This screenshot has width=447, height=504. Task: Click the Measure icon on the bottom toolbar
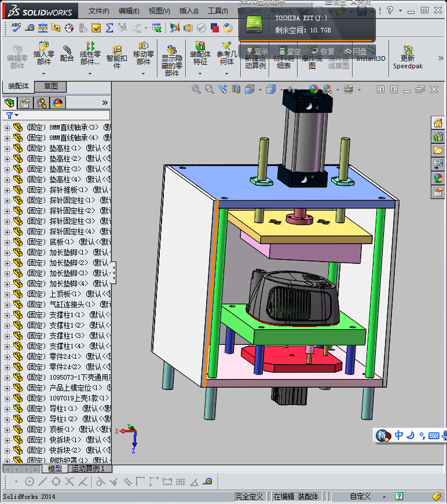tap(208, 481)
